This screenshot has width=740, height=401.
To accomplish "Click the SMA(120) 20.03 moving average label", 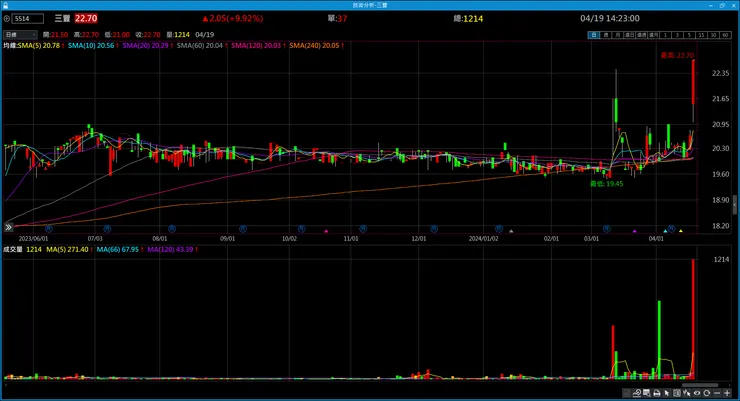I will point(258,45).
